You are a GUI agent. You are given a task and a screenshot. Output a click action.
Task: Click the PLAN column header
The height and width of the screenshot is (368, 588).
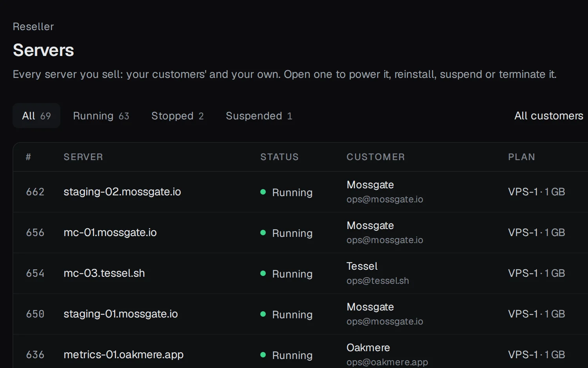point(522,157)
